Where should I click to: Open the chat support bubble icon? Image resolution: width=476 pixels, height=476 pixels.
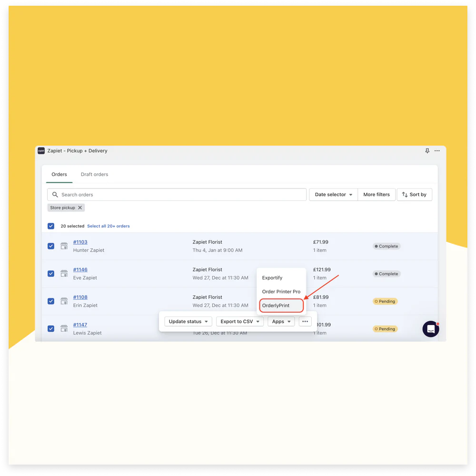coord(431,329)
